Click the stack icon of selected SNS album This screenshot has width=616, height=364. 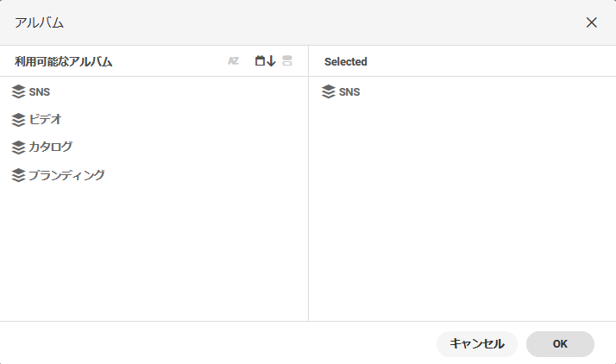point(329,91)
